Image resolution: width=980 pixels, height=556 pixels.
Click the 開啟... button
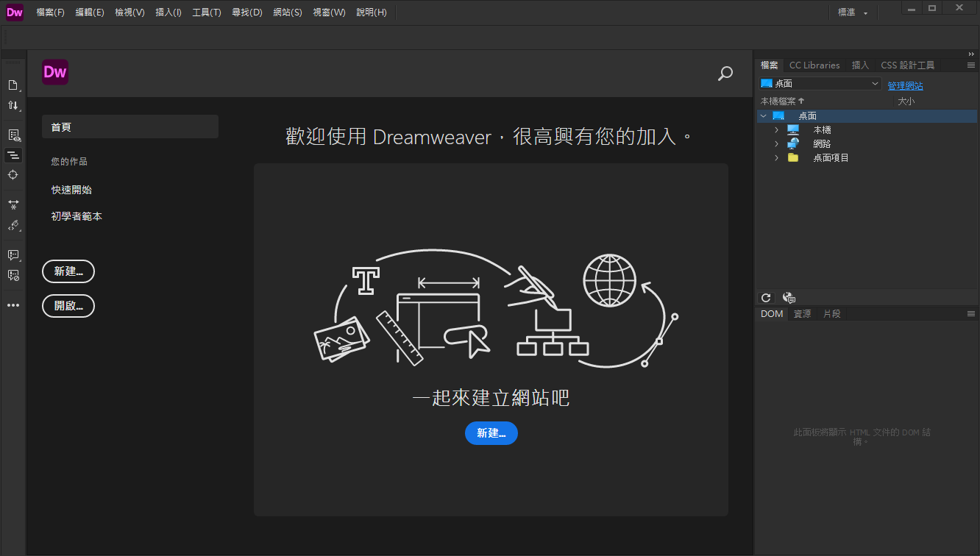tap(68, 306)
